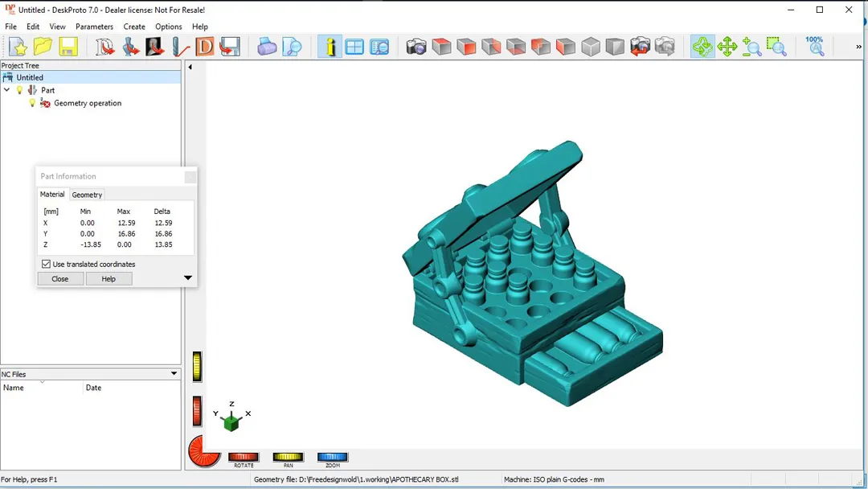Open the Parameters menu

click(94, 27)
